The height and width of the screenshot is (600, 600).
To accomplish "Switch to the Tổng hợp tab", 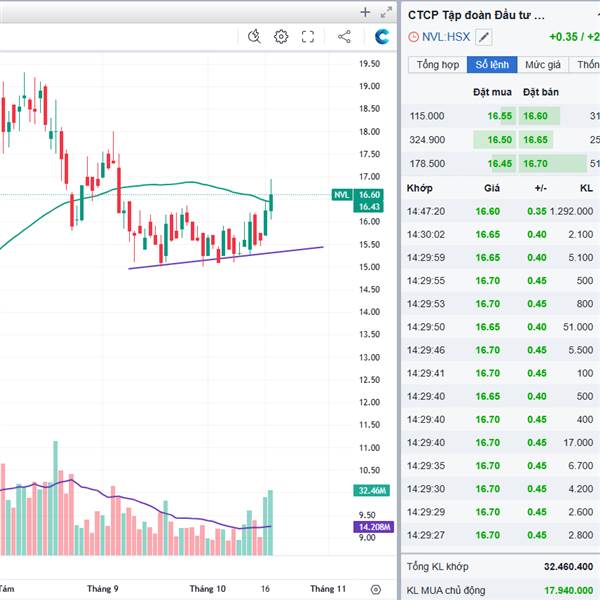I will click(438, 65).
